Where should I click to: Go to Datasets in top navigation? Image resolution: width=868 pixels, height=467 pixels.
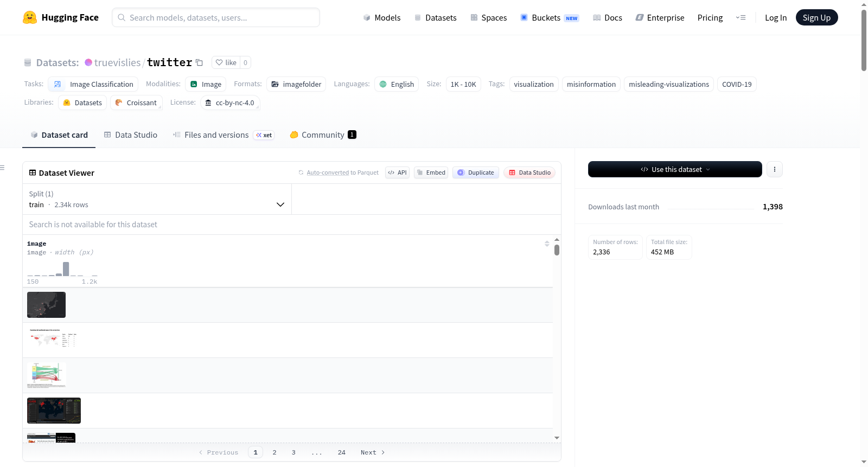(435, 17)
